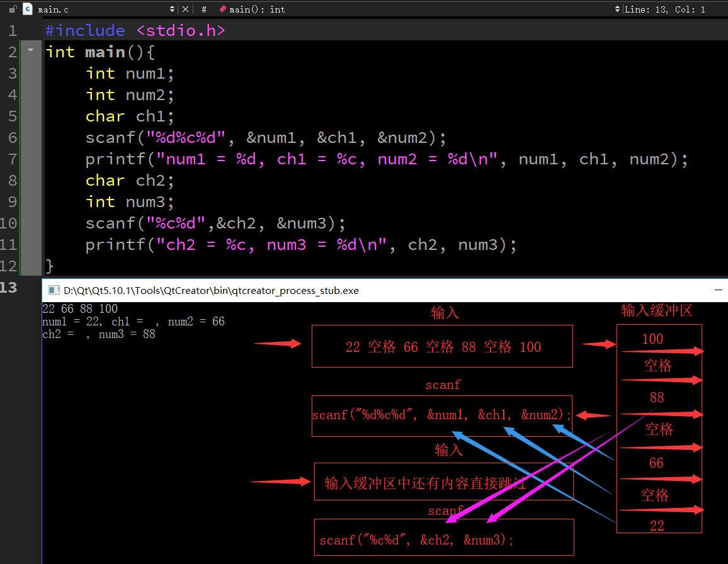Image resolution: width=728 pixels, height=564 pixels.
Task: Click the #include <stdio.h> line
Action: 135,31
